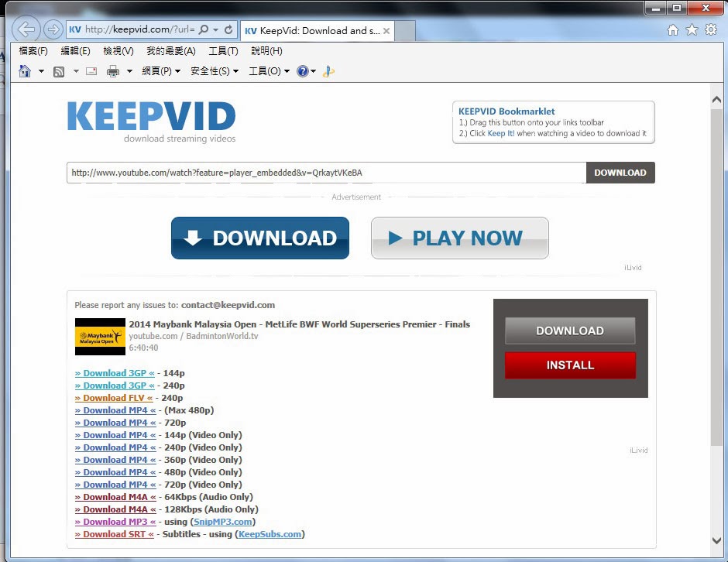Open the 我的最愛(A) menu
Viewport: 728px width, 562px height.
[171, 51]
